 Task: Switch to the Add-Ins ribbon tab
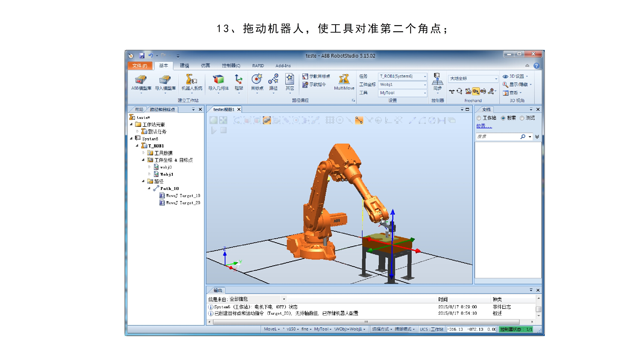(283, 66)
